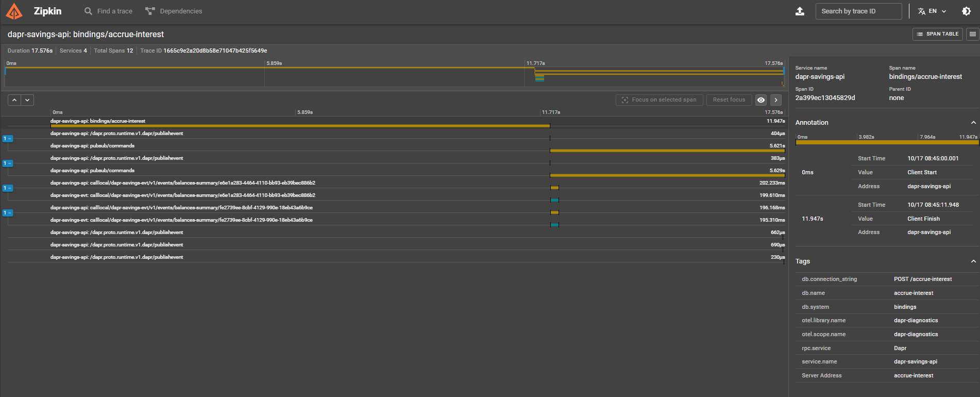Click the Zipkin logo icon
Screen dimensions: 980x397
[x=14, y=11]
